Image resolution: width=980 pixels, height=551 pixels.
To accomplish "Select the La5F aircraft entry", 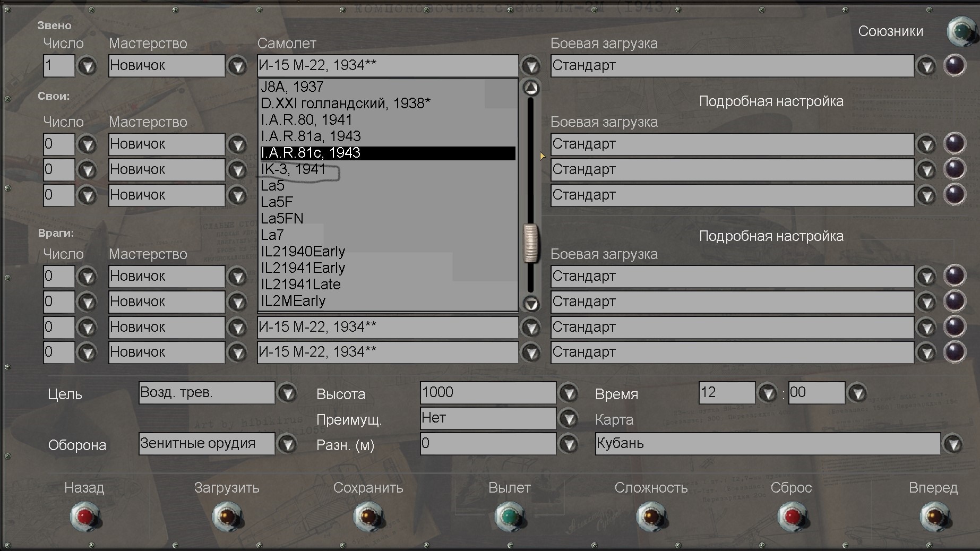I will 388,202.
